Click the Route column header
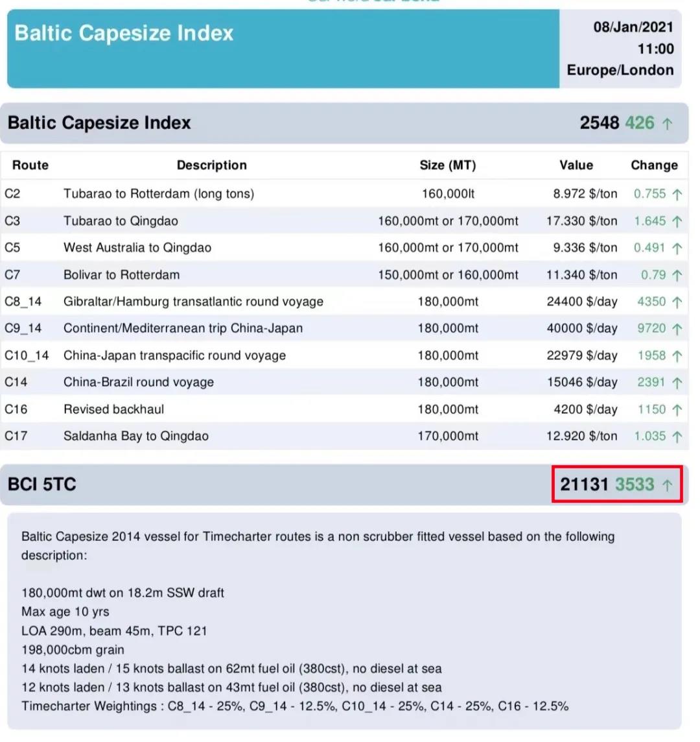Viewport: 700px width, 742px height. tap(30, 165)
